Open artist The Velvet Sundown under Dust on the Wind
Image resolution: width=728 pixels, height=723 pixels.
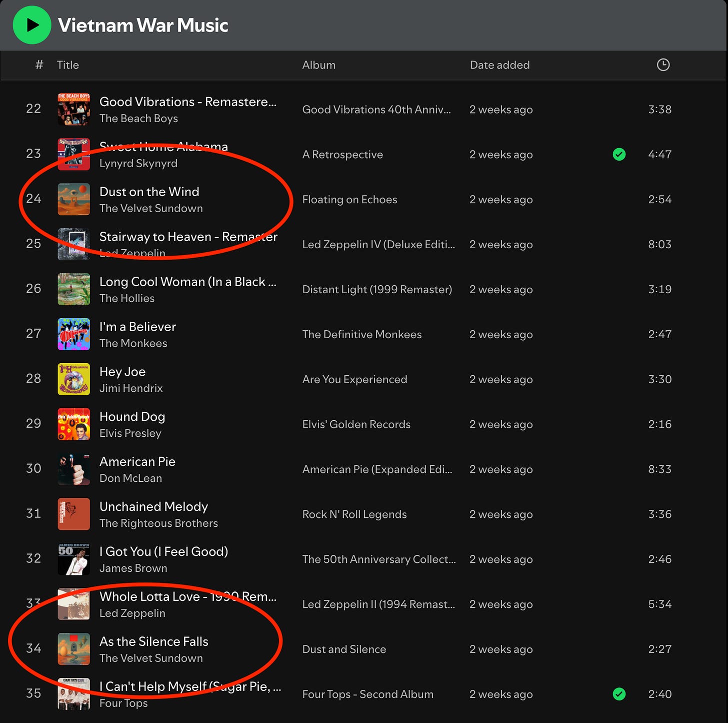click(x=151, y=209)
